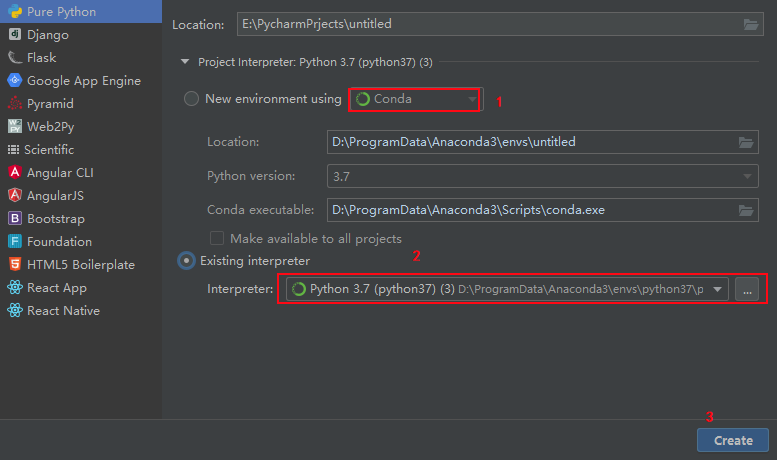Open the Conda environment type dropdown

coord(415,99)
